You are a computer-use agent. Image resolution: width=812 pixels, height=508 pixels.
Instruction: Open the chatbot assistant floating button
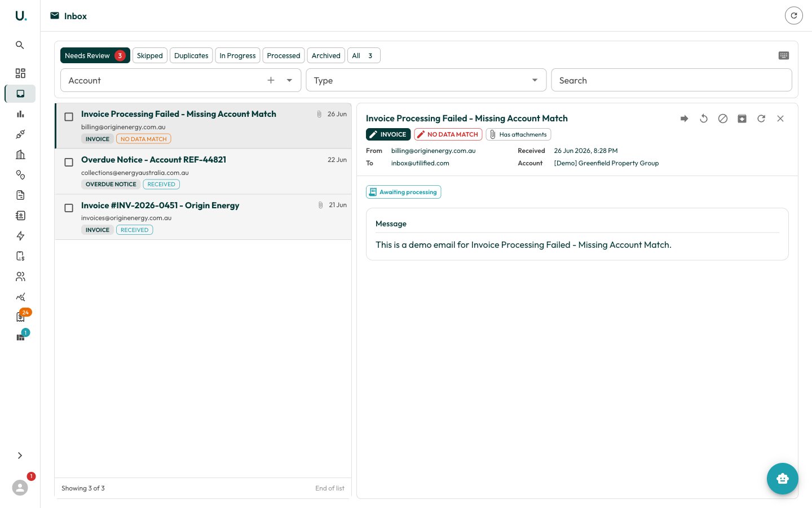point(782,479)
